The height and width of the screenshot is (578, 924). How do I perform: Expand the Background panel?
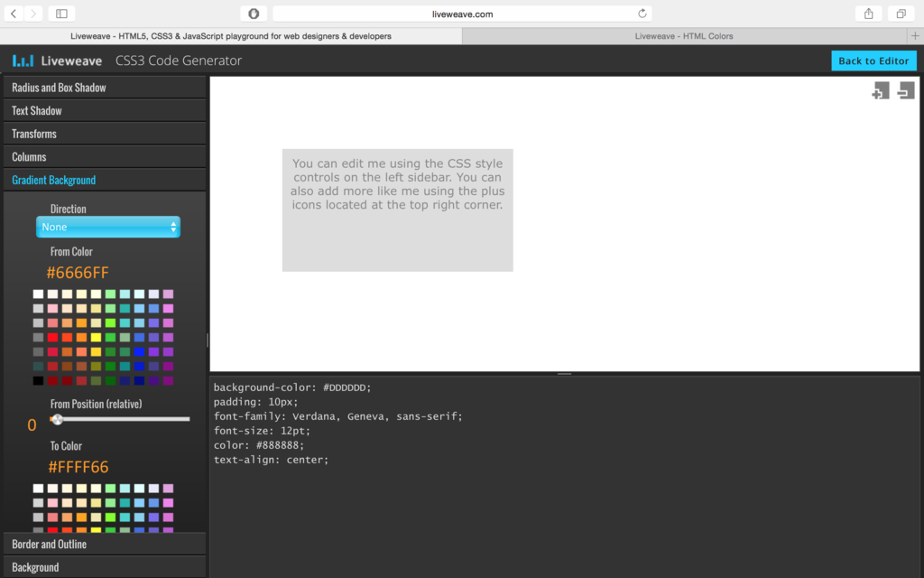(35, 567)
